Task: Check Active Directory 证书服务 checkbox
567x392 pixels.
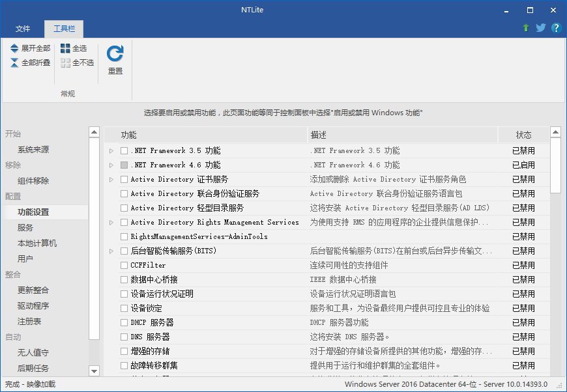Action: pyautogui.click(x=124, y=179)
